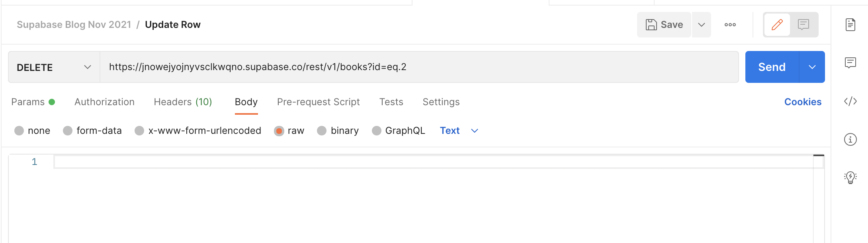Open the lightbulb related requests icon

[x=850, y=177]
